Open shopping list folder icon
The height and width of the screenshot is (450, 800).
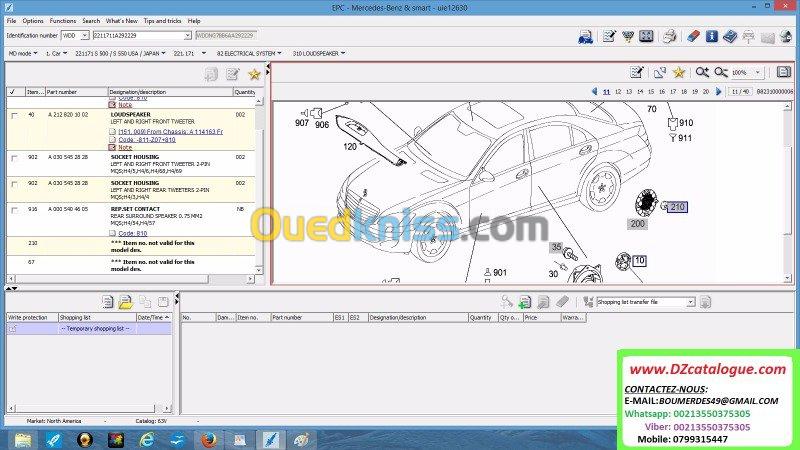pos(126,302)
